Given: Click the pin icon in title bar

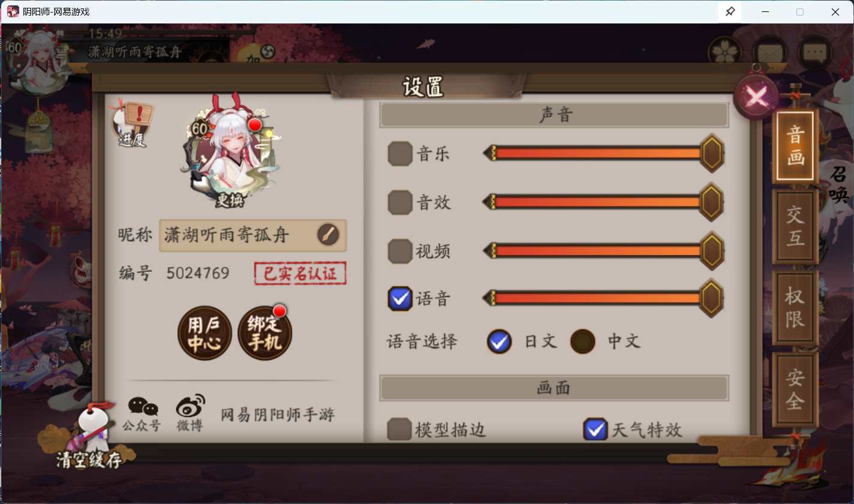Looking at the screenshot, I should 730,12.
